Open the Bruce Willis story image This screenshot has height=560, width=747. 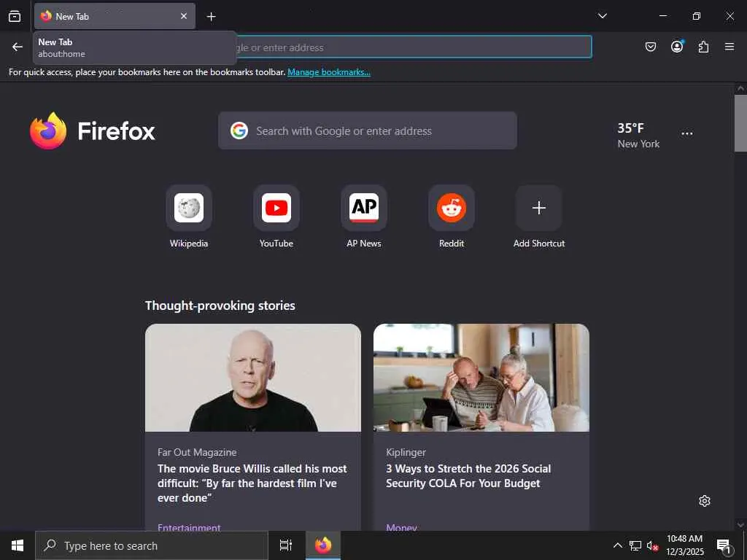(253, 378)
